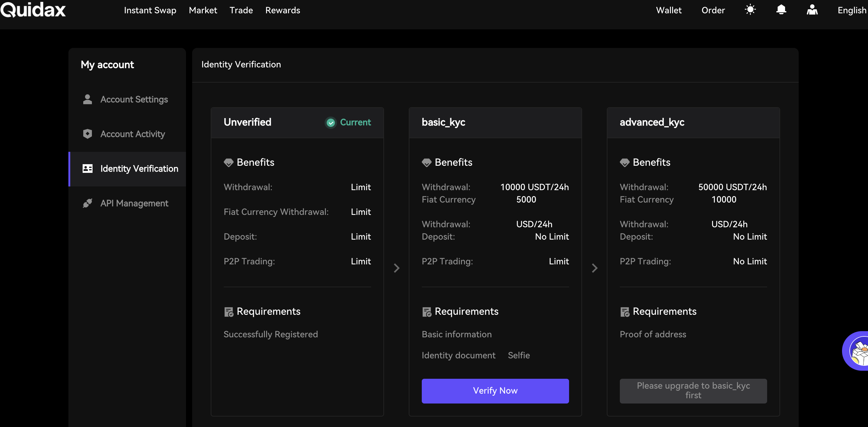Click Requirements icon in Unverified card
This screenshot has width=868, height=427.
click(228, 312)
